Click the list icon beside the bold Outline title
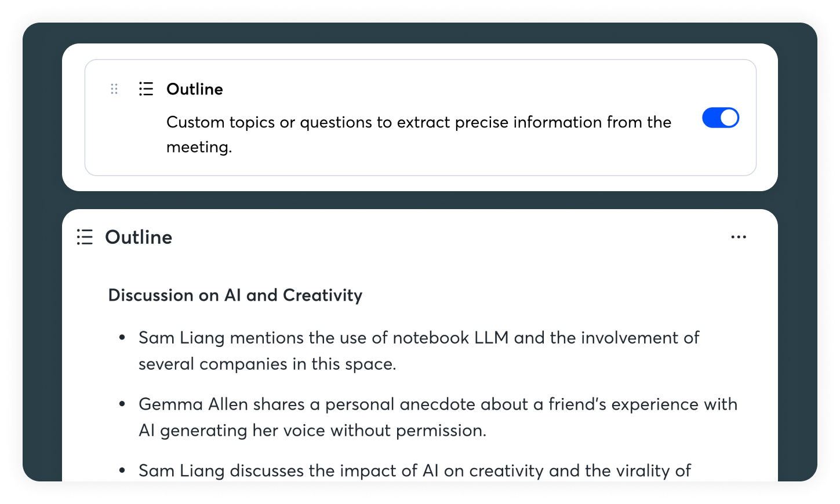 [146, 89]
